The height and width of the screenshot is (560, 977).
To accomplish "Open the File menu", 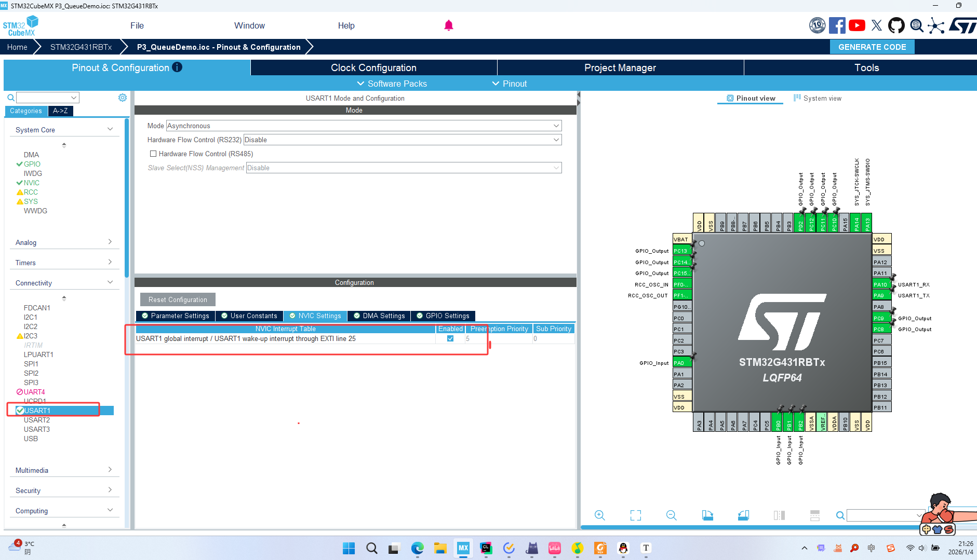I will tap(137, 25).
